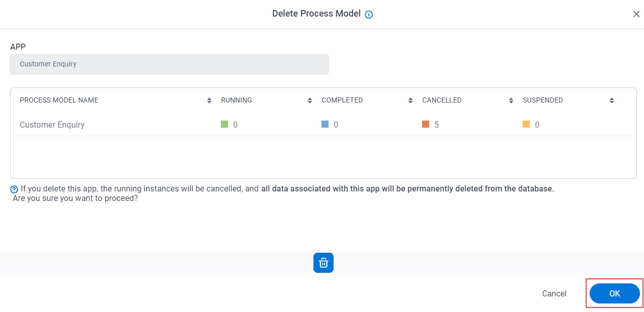Select the Customer Enquiry table row name
Image resolution: width=644 pixels, height=312 pixels.
pos(52,125)
